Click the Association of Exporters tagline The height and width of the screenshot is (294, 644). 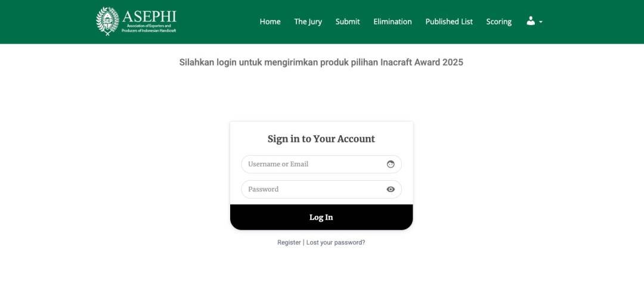[149, 29]
